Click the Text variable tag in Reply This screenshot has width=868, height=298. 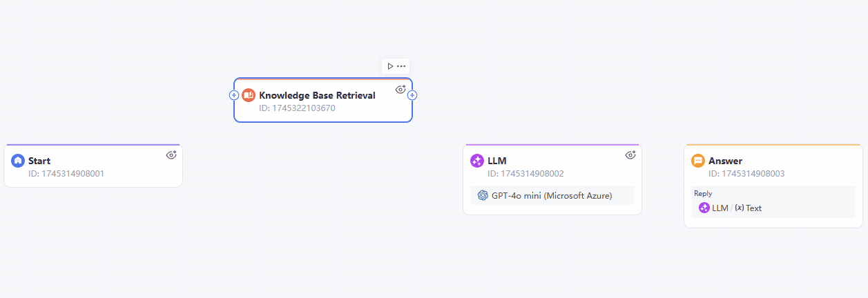[748, 208]
